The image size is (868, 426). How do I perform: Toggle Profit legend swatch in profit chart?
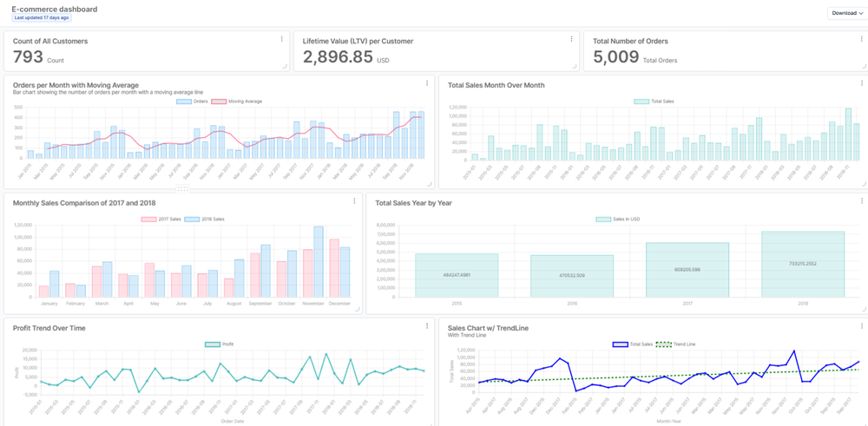tap(213, 344)
